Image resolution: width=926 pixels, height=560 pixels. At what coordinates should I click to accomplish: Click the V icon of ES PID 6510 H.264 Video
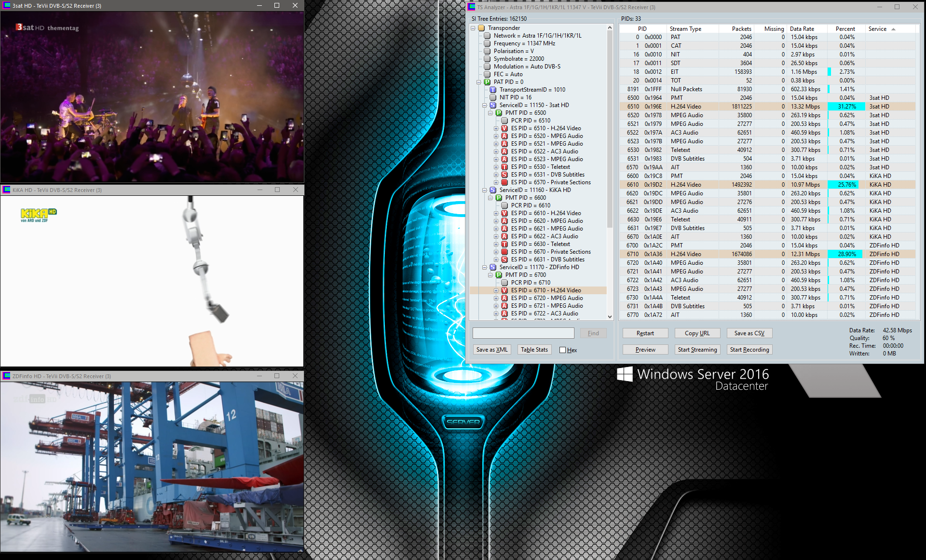504,128
